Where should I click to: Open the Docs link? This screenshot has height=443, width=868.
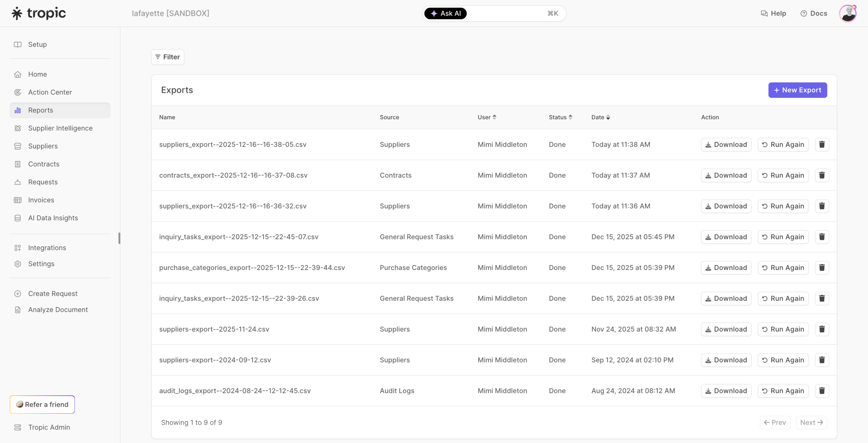tap(813, 13)
